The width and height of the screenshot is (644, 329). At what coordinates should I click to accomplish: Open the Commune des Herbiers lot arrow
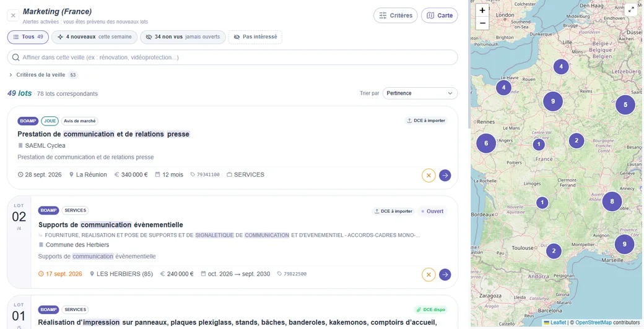point(445,275)
